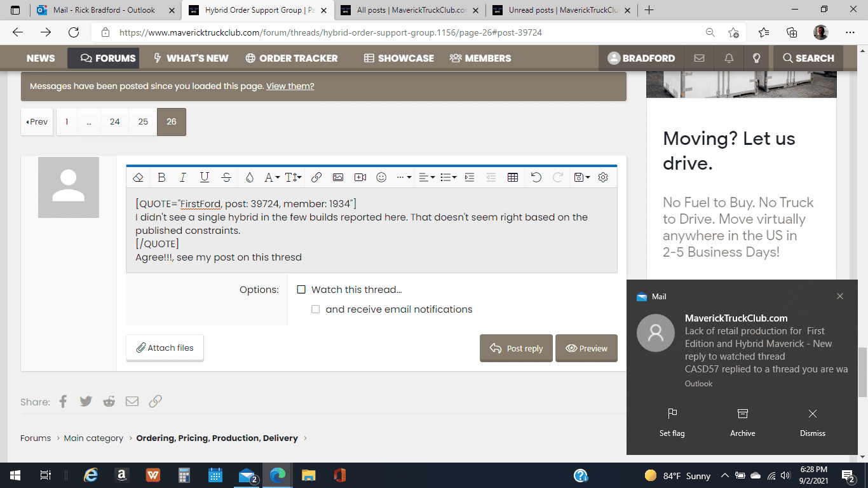This screenshot has height=488, width=868.
Task: Go to WHAT'S NEW section
Action: click(x=191, y=58)
